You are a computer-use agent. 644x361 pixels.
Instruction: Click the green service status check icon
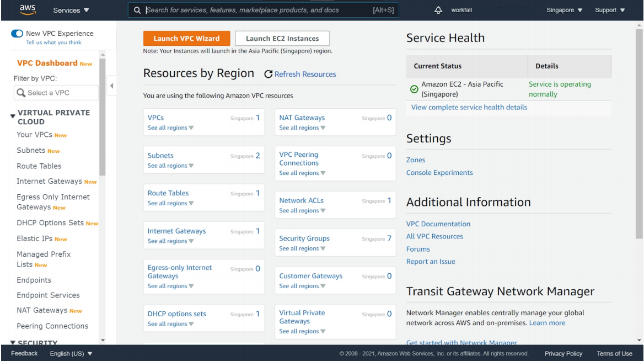pos(414,89)
